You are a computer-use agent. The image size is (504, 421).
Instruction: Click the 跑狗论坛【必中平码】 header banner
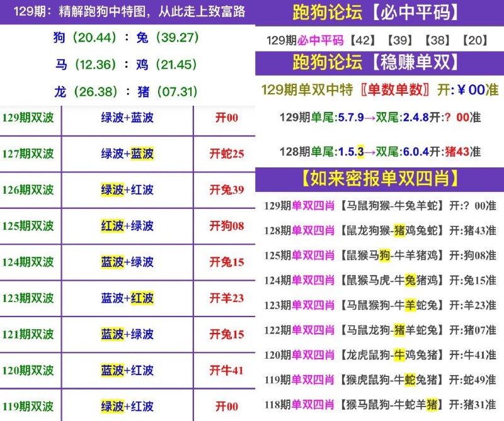[x=379, y=12]
